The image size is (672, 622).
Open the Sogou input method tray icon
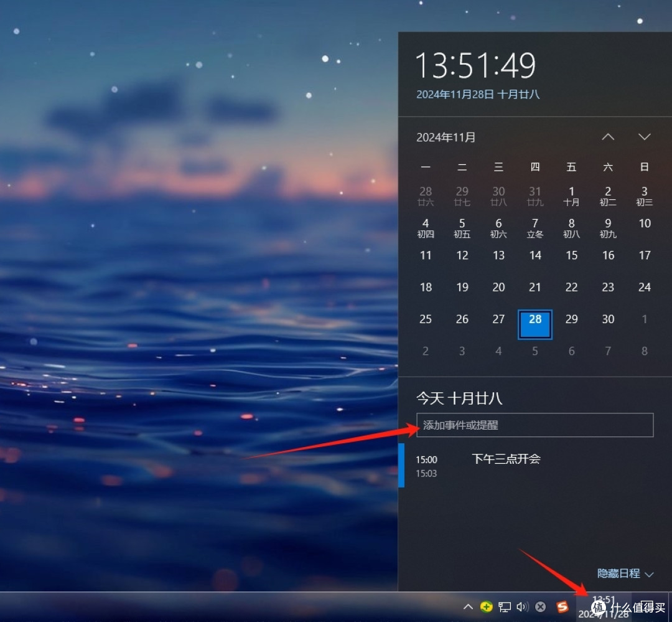tap(562, 607)
